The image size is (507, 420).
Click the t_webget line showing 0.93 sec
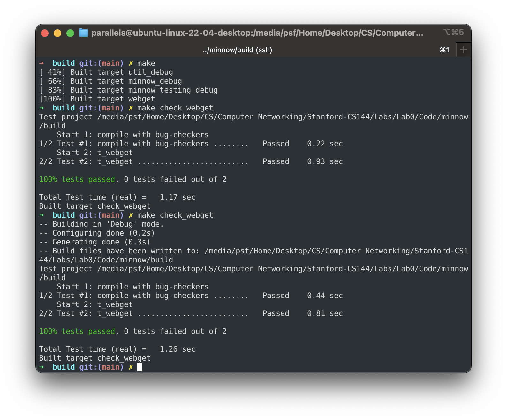tap(191, 161)
